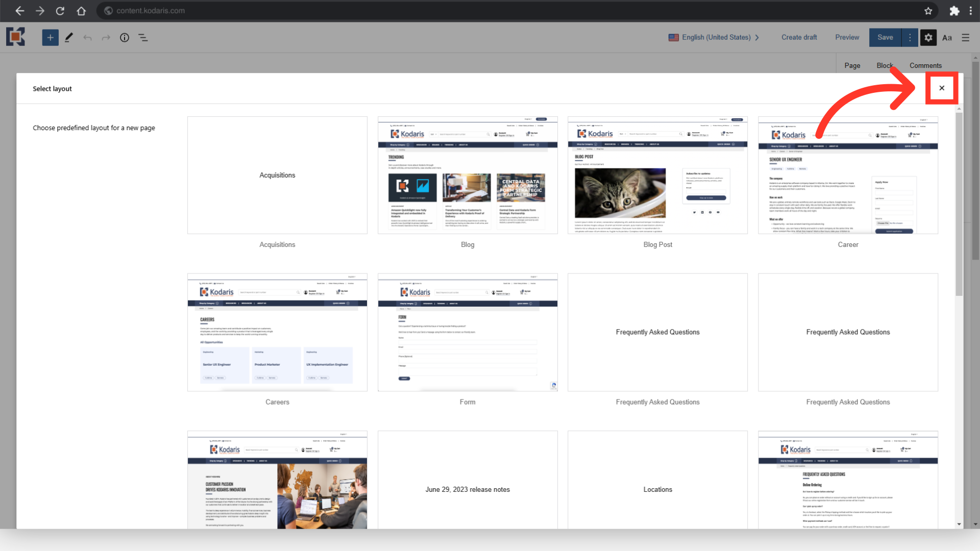The height and width of the screenshot is (551, 980).
Task: Open the Aa typography styles icon
Action: 947,37
